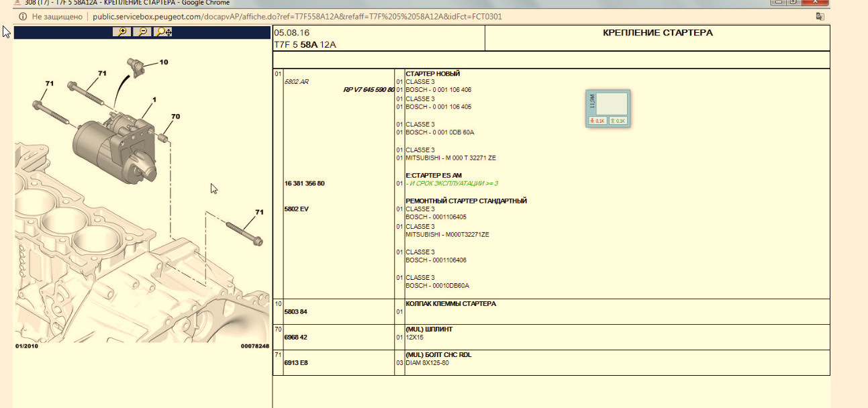
Task: Click the red down-arrow 0.1K indicator
Action: point(597,121)
